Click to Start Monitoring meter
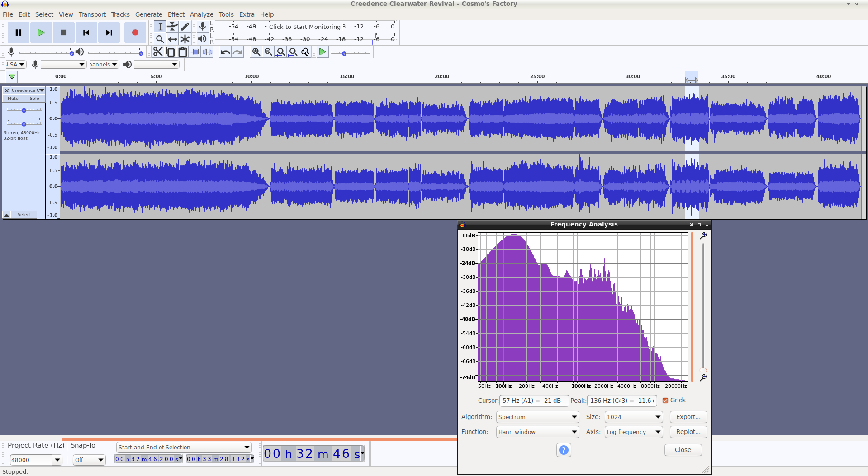The height and width of the screenshot is (476, 868). pyautogui.click(x=305, y=27)
